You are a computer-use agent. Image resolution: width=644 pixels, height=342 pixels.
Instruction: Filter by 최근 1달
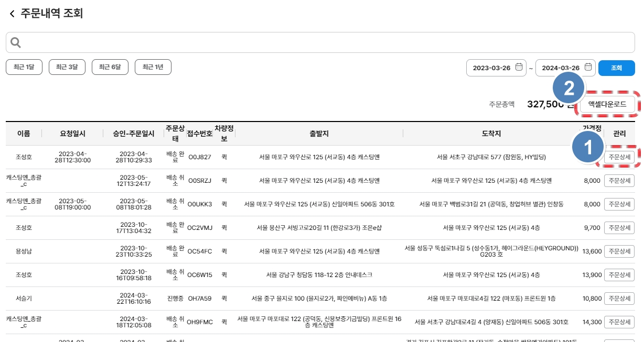point(24,67)
